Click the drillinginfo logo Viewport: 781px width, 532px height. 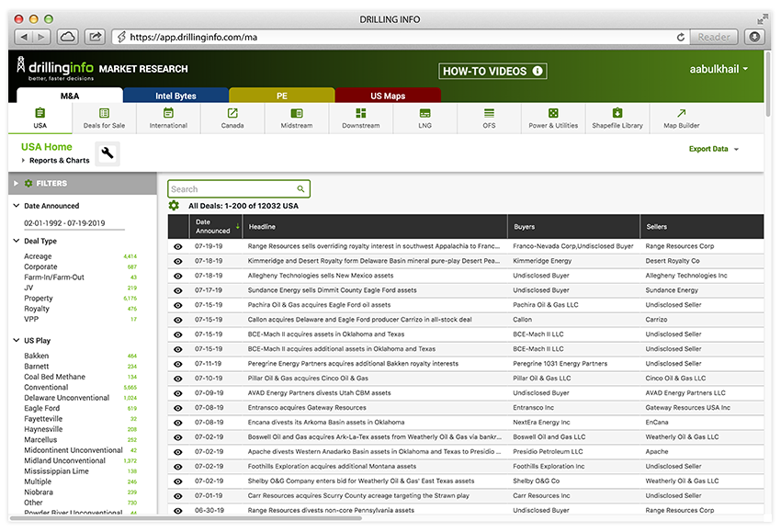pos(56,68)
